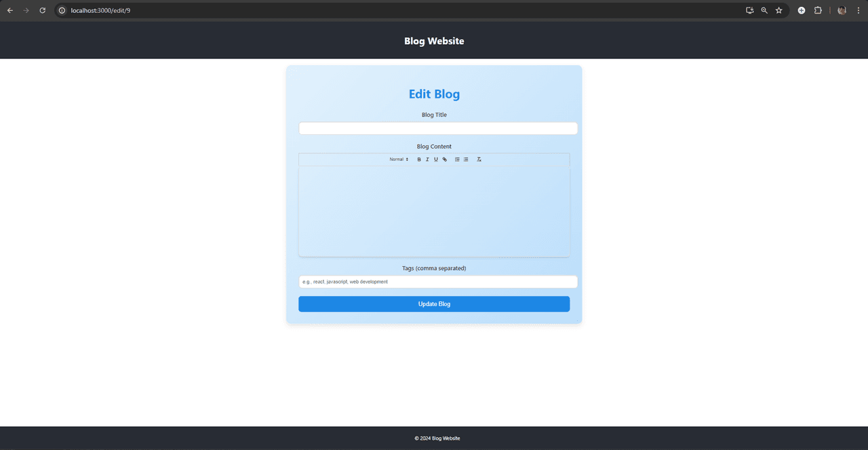Screen dimensions: 868x450
Task: Reload the page
Action: pyautogui.click(x=43, y=10)
